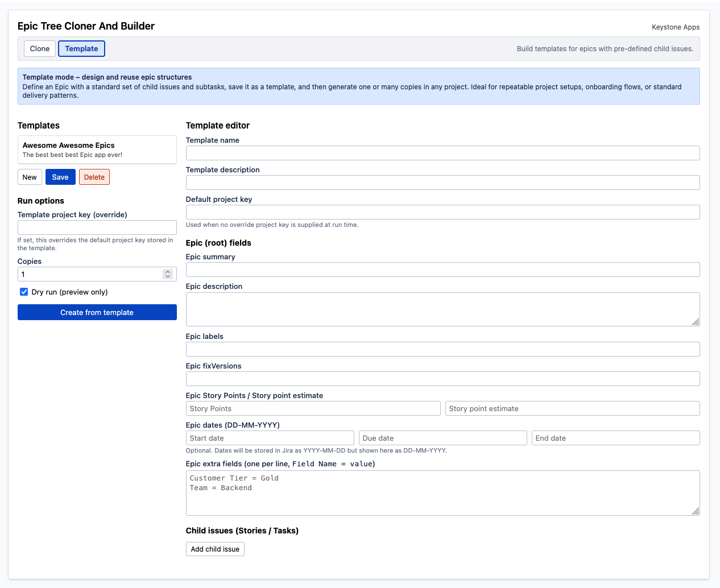The width and height of the screenshot is (720, 588).
Task: Decrement Copies using the down stepper arrow
Action: [x=168, y=276]
